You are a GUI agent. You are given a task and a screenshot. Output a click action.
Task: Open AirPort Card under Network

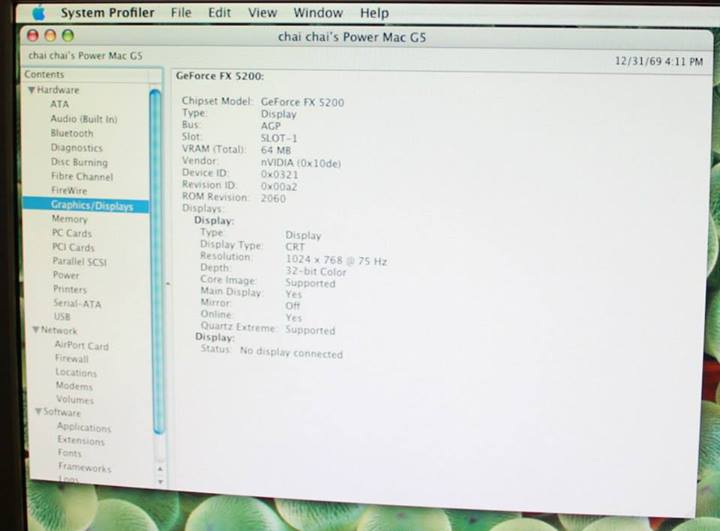pyautogui.click(x=82, y=345)
